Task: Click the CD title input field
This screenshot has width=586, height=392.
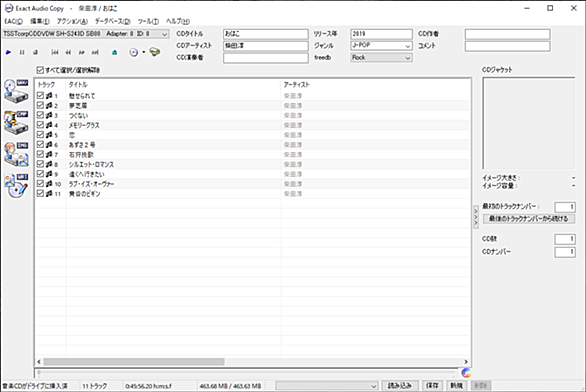Action: [266, 34]
